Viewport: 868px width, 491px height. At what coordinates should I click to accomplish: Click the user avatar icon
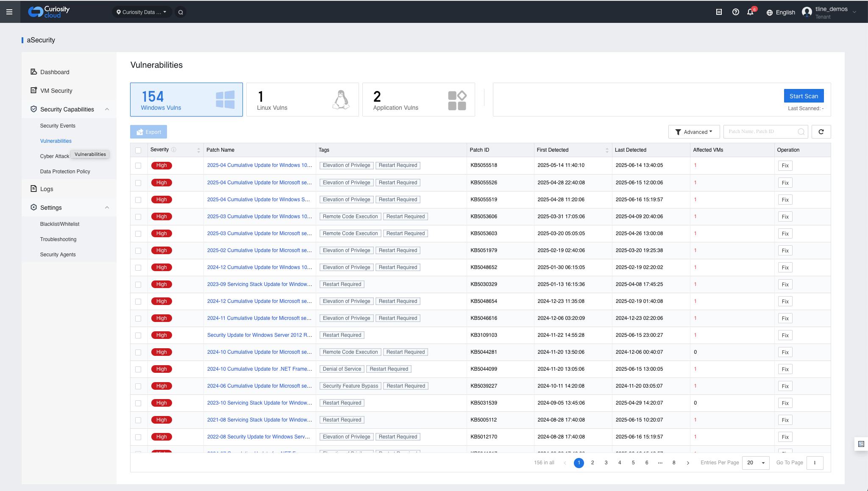pos(807,12)
